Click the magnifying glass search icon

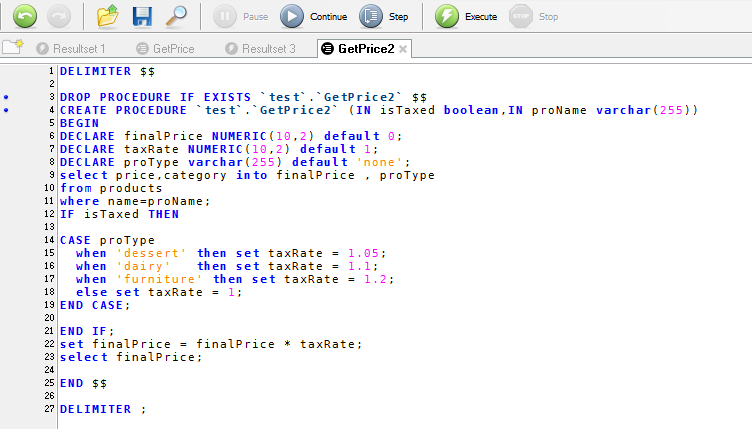coord(176,16)
